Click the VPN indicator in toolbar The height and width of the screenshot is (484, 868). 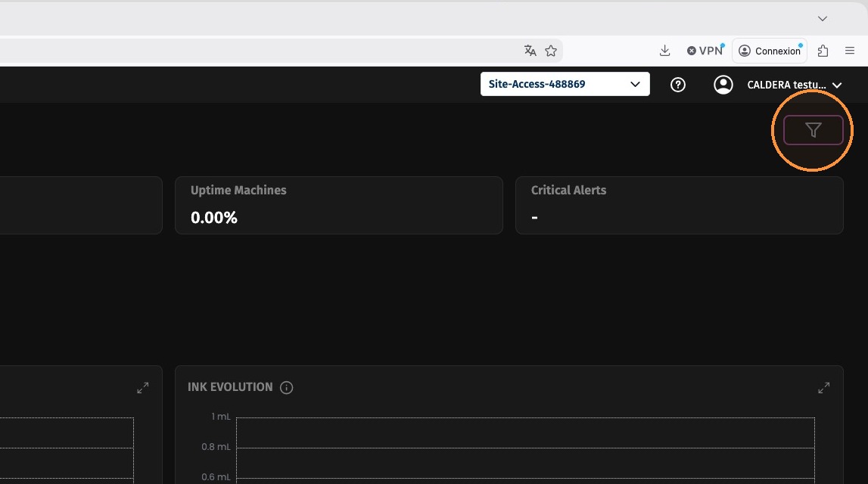[x=705, y=51]
